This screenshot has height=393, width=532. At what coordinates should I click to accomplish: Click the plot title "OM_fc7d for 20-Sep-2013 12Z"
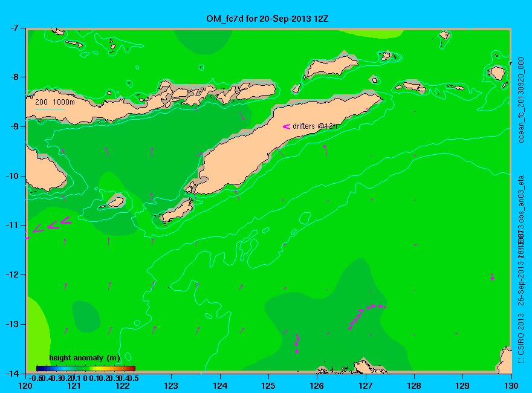(267, 19)
